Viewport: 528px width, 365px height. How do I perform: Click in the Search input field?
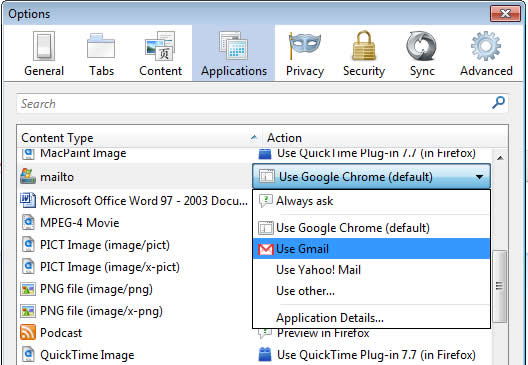[254, 103]
